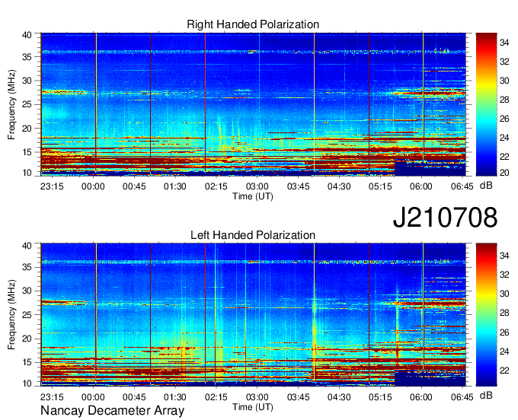The width and height of the screenshot is (518, 420).
Task: Click the dB unit beside Right Handed color bar
Action: point(486,186)
